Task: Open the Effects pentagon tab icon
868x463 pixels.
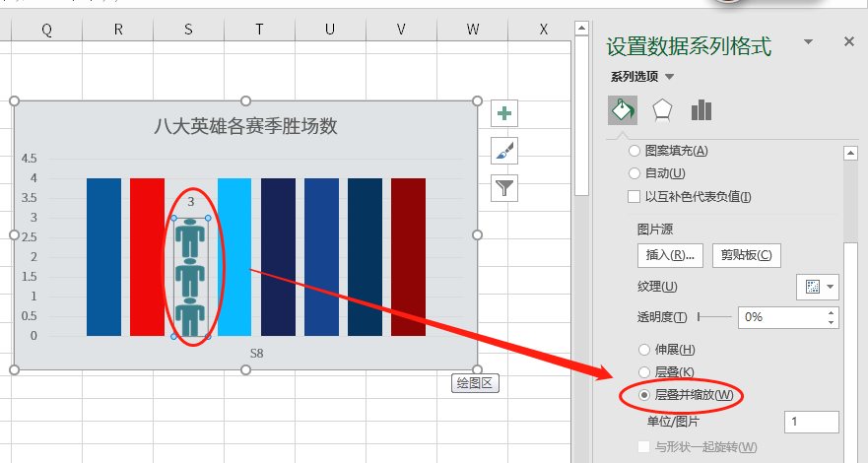Action: [662, 110]
